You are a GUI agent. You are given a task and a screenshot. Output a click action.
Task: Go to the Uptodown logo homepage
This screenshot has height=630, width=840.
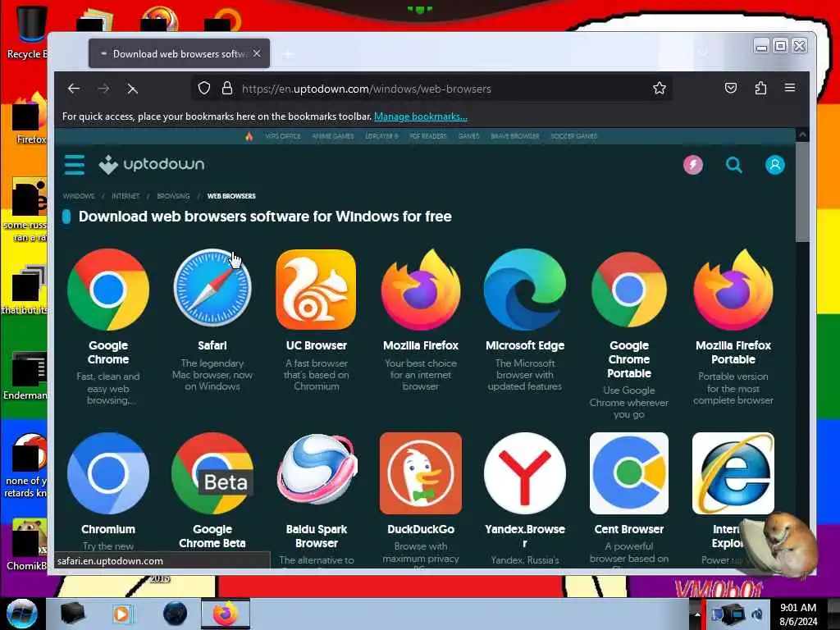(x=152, y=164)
